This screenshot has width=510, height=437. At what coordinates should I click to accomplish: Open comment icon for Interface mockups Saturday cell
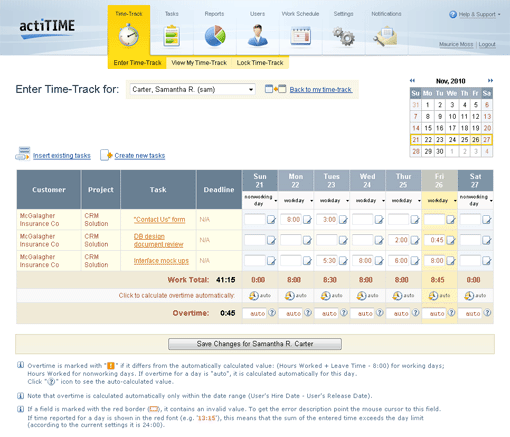[x=487, y=261]
